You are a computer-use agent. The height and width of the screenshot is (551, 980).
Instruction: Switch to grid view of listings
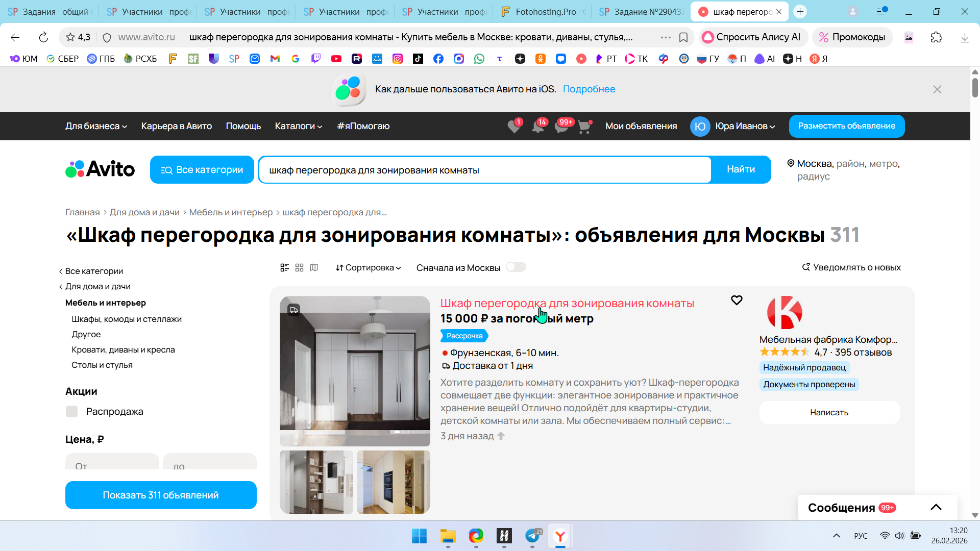299,267
